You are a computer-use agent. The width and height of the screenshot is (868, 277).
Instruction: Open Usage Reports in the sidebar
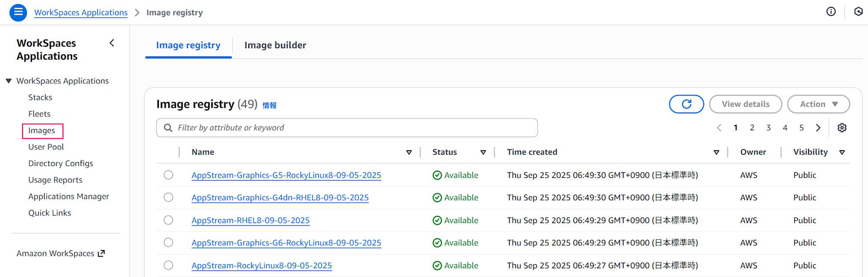point(56,180)
